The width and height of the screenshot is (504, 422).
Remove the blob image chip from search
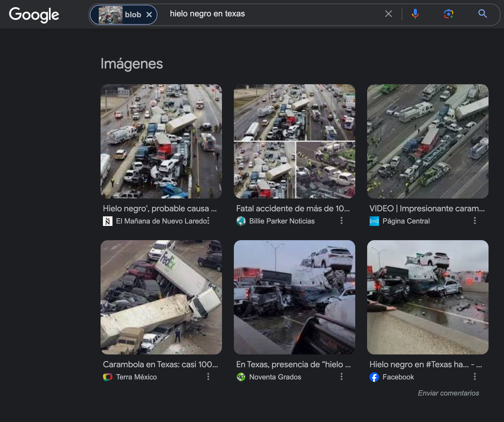[x=149, y=15]
